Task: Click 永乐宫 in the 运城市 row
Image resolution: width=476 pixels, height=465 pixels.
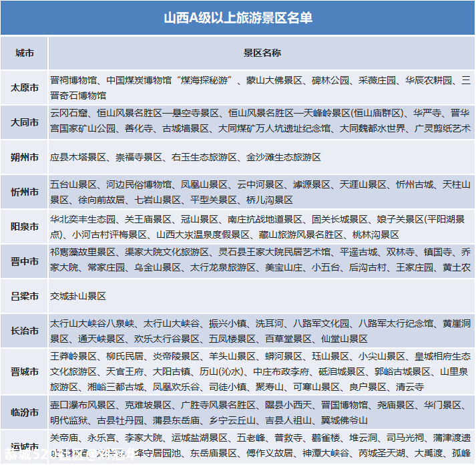Action: point(101,438)
